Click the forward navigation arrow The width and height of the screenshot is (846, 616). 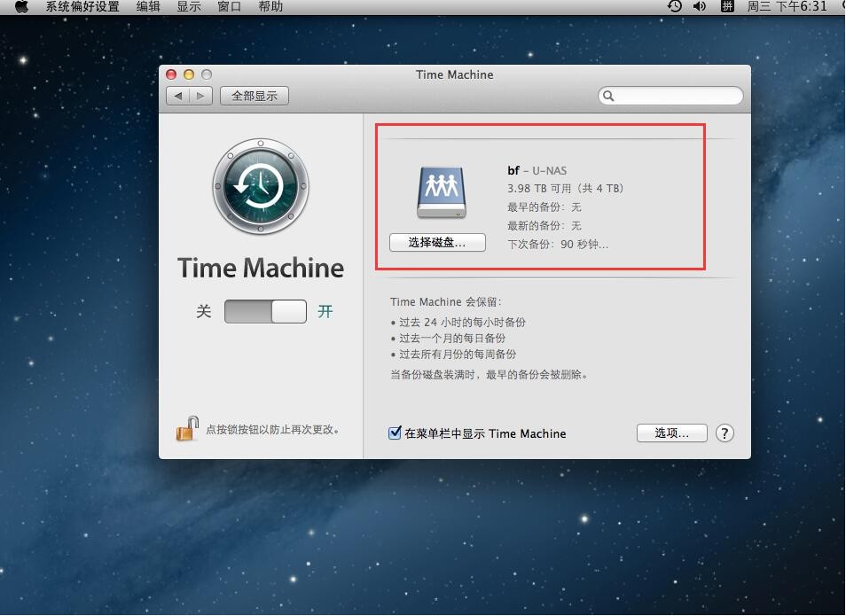pos(200,95)
